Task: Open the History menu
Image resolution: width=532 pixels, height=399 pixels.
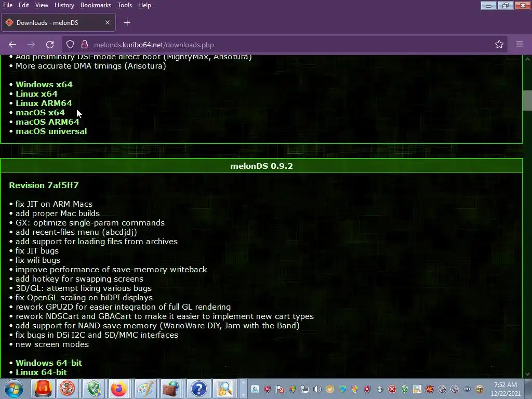Action: click(x=64, y=5)
